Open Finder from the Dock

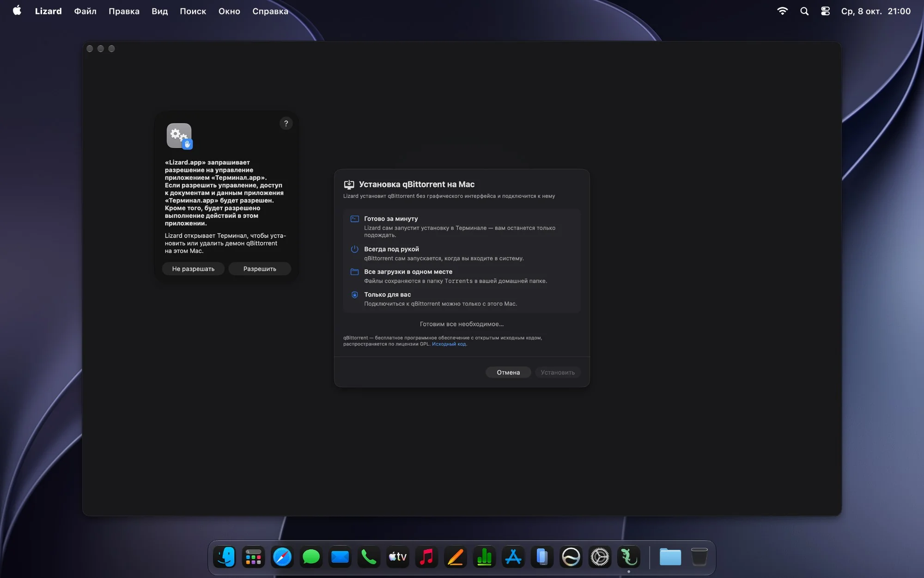click(225, 557)
